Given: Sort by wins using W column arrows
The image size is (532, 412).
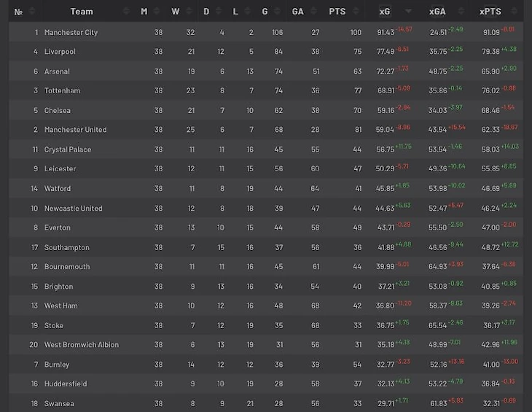Looking at the screenshot, I should (189, 11).
